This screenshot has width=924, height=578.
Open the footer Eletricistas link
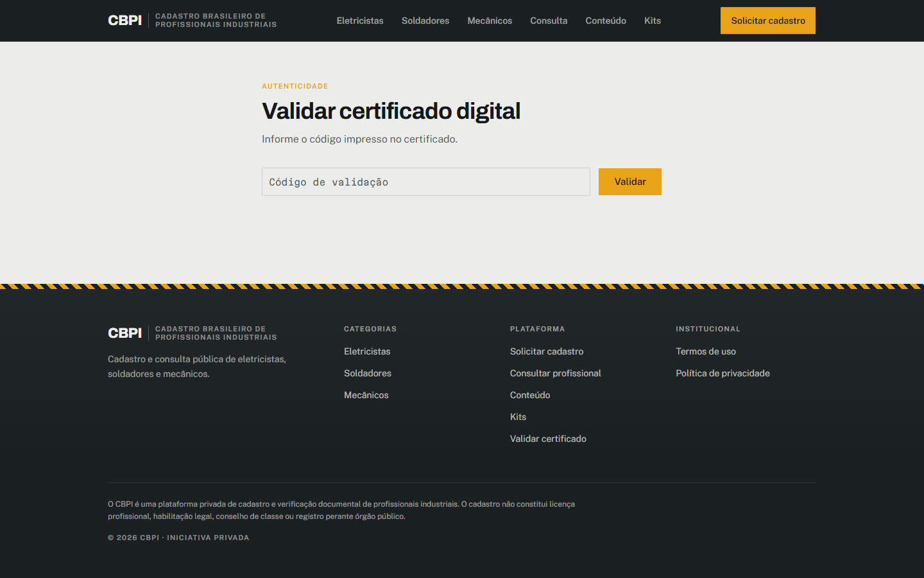367,351
